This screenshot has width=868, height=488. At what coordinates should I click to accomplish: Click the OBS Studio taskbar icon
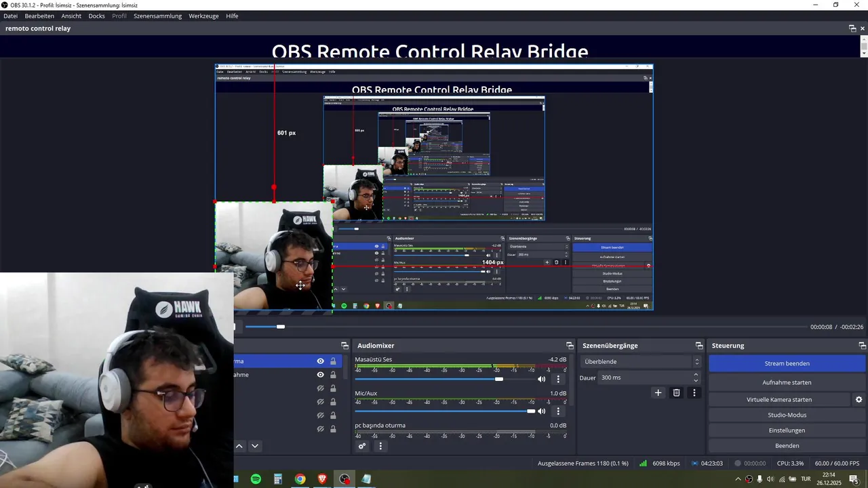pyautogui.click(x=344, y=479)
